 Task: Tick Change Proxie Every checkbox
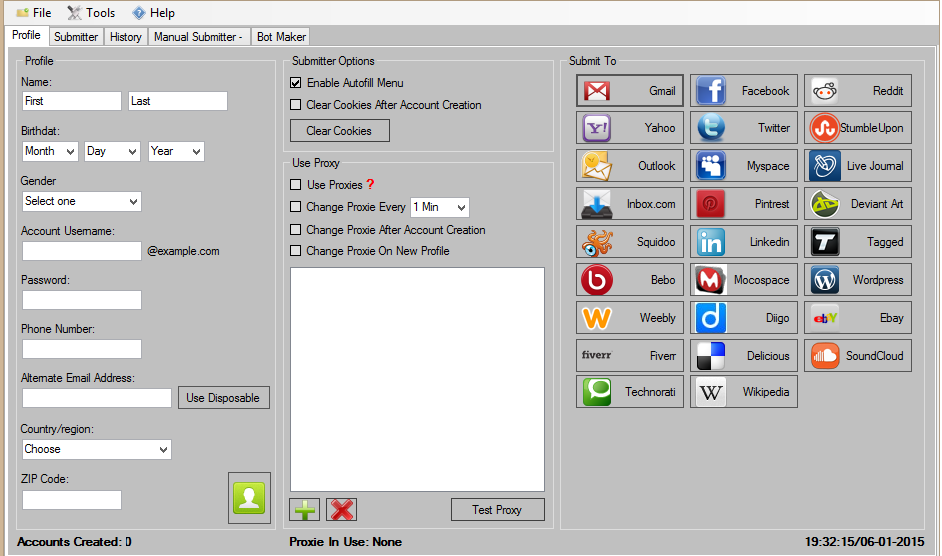coord(296,207)
